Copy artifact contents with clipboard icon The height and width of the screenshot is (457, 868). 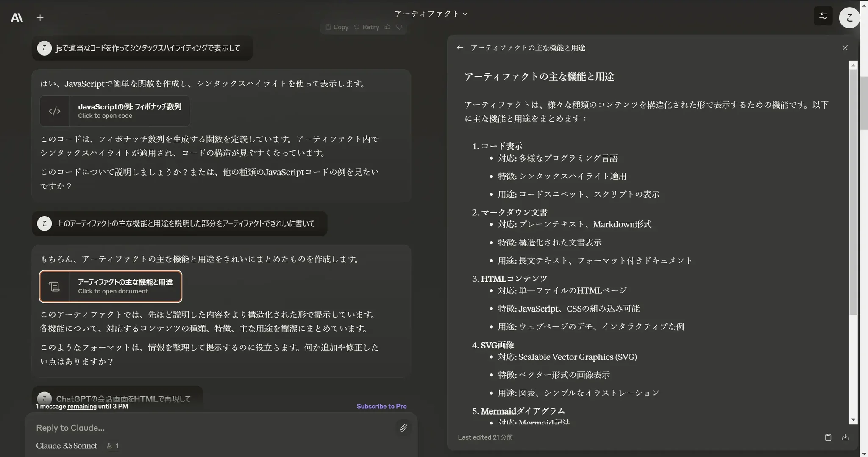(x=828, y=437)
